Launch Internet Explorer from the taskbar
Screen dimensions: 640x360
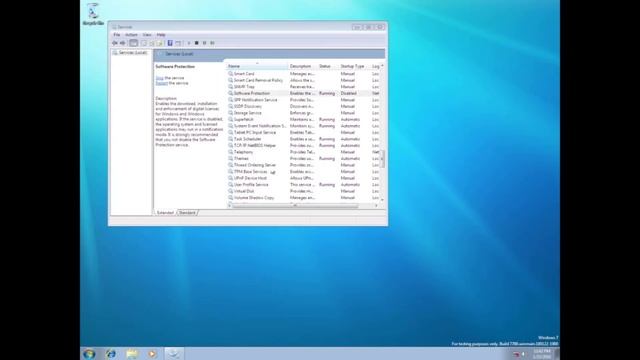pos(111,353)
